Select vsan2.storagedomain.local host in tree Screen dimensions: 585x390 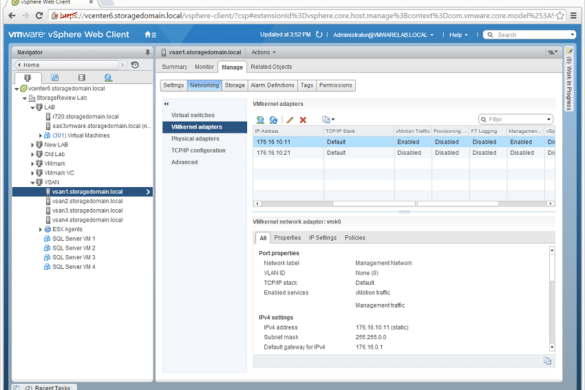pyautogui.click(x=87, y=201)
